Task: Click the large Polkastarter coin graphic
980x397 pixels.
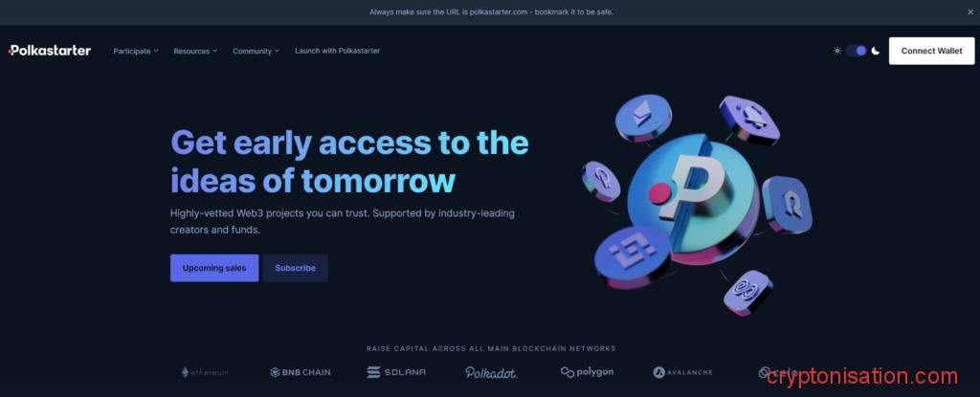Action: 692,199
